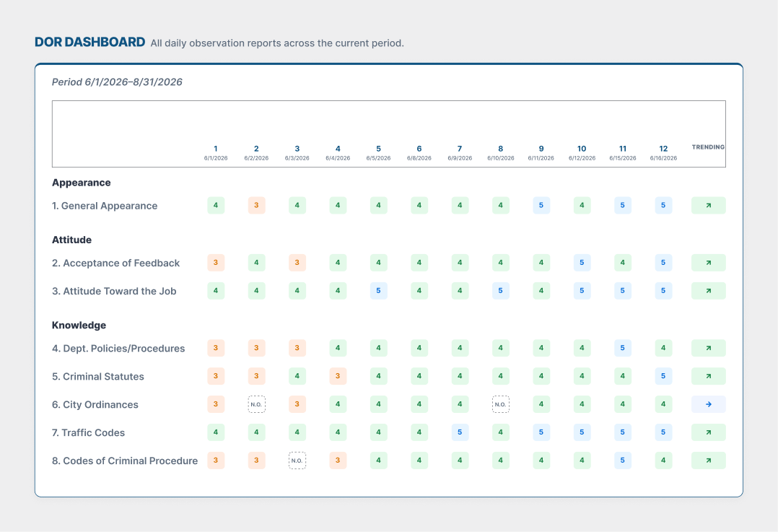The height and width of the screenshot is (532, 778).
Task: Click Criminal Statutes score 5 on 6/16/2026
Action: [x=663, y=376]
